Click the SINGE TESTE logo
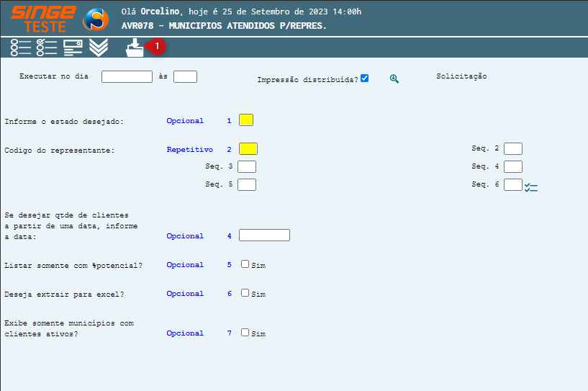The height and width of the screenshot is (391, 588). pos(42,18)
